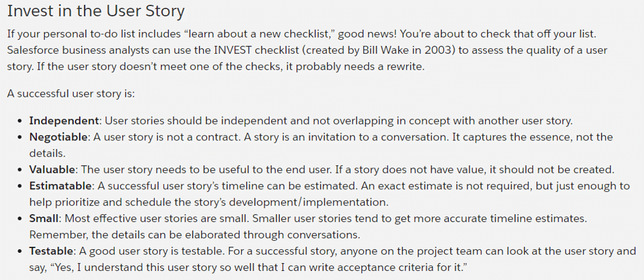Click the bold word "Valuable"
644x280 pixels.
tap(54, 169)
